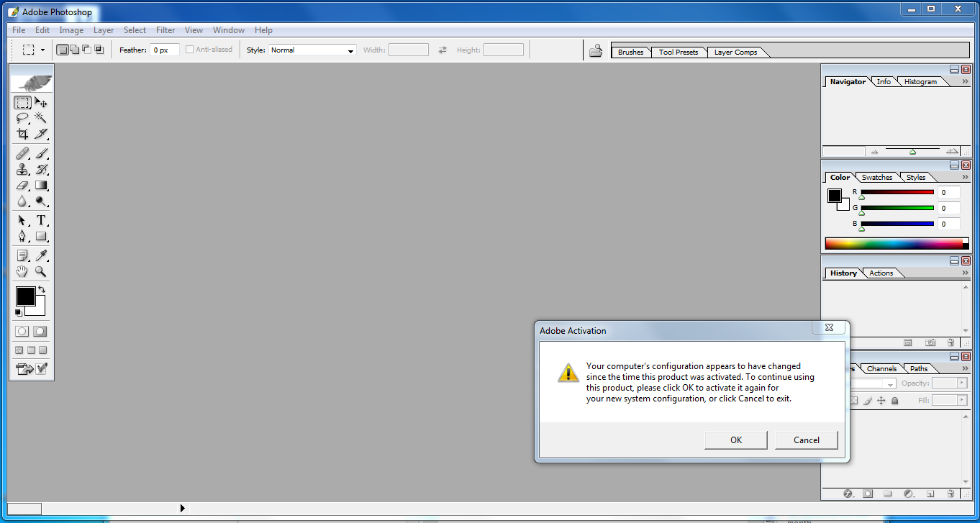Viewport: 980px width, 523px height.
Task: Reset default foreground and background colors
Action: pyautogui.click(x=19, y=312)
